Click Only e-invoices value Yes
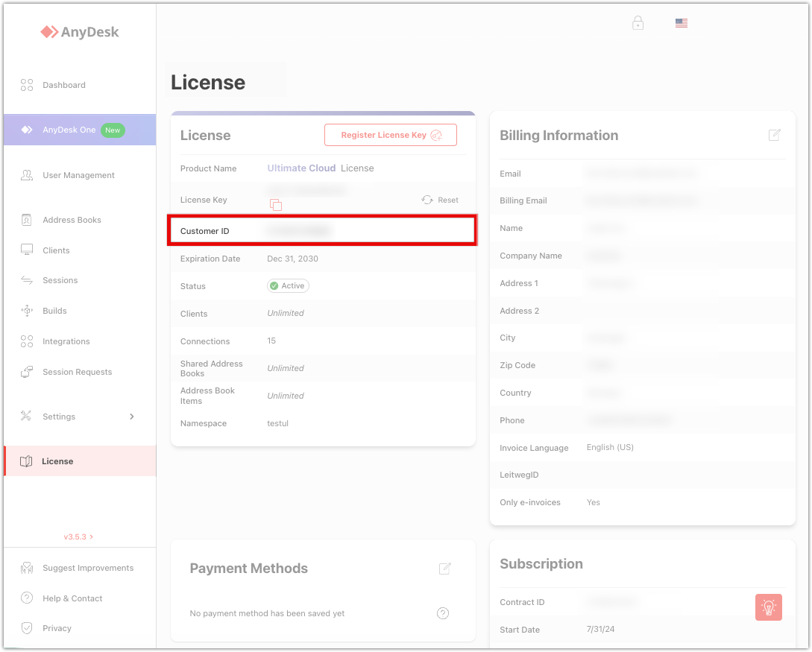This screenshot has height=652, width=812. coord(594,502)
